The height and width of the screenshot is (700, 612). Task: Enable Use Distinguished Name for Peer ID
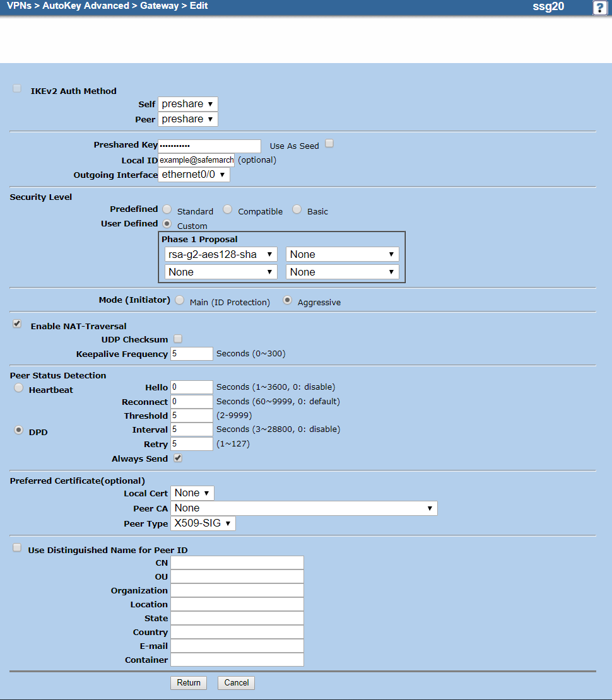17,548
